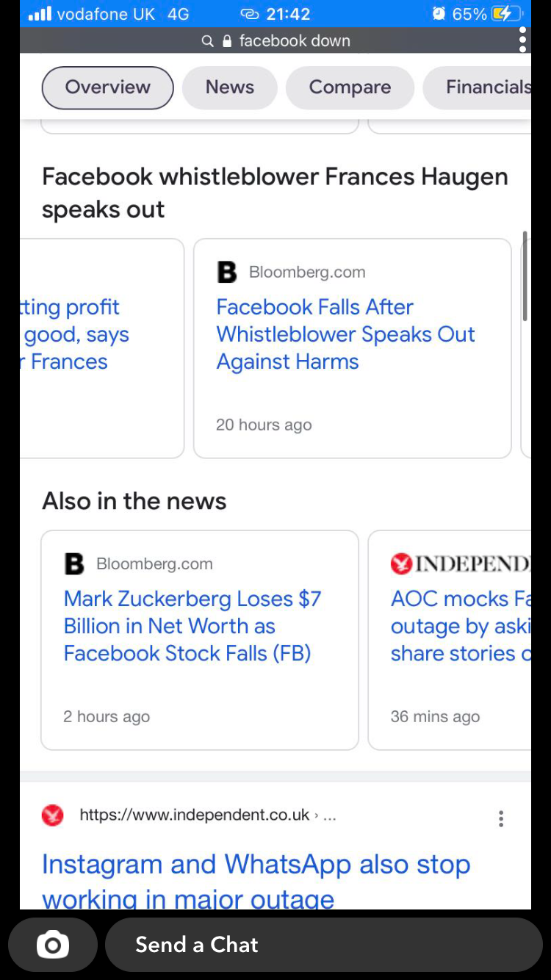The height and width of the screenshot is (980, 551).
Task: Open result options three-dot menu for Independent
Action: tap(501, 818)
